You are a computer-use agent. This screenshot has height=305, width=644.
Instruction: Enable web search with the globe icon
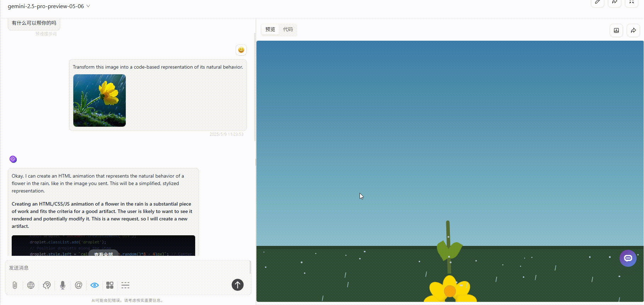click(x=31, y=285)
